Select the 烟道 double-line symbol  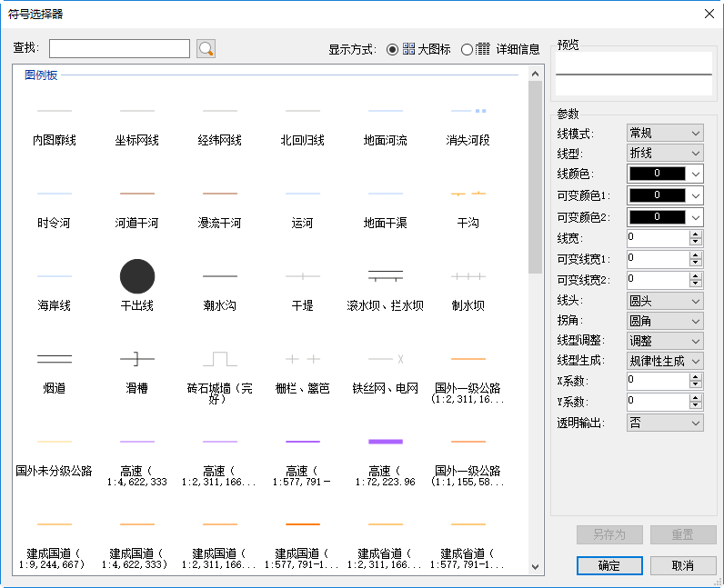(x=55, y=359)
